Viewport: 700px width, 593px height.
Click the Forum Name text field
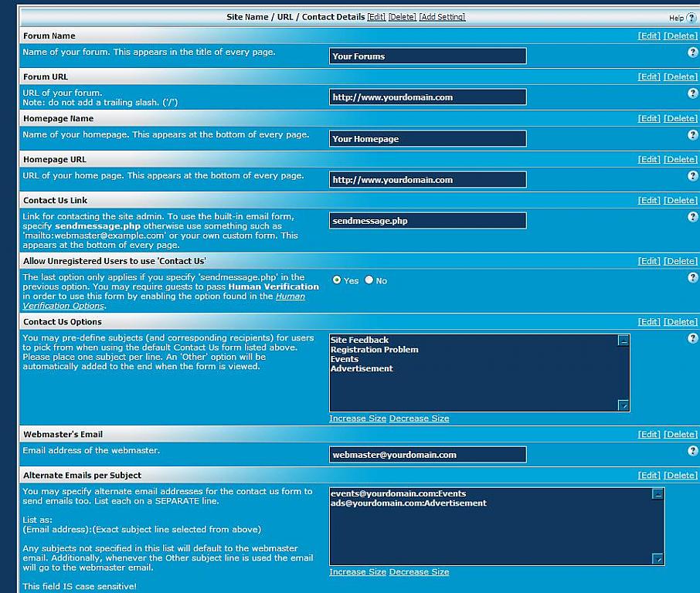pos(427,56)
